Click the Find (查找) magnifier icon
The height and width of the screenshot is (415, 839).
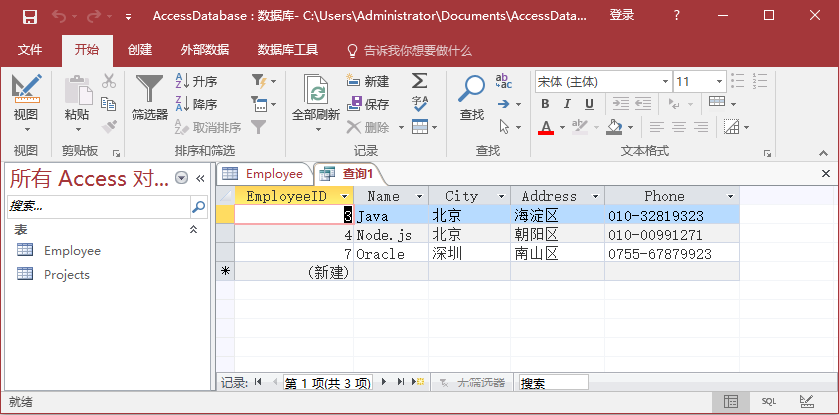[x=471, y=90]
